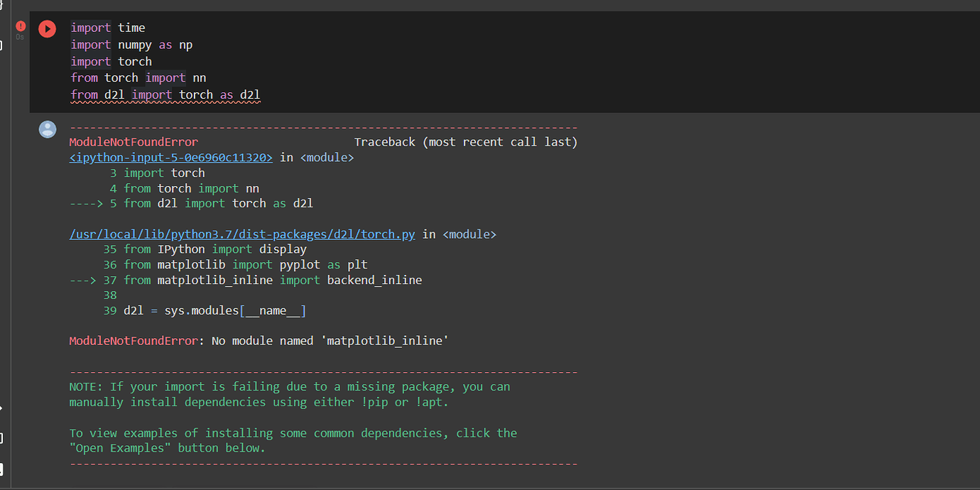980x490 pixels.
Task: Click the underlined "from d2l import torch" line
Action: pyautogui.click(x=165, y=94)
